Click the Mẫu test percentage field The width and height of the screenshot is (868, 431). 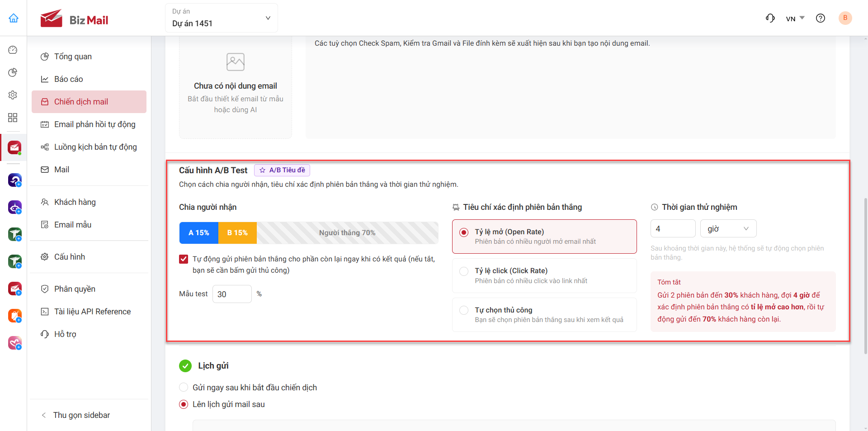[x=232, y=294]
